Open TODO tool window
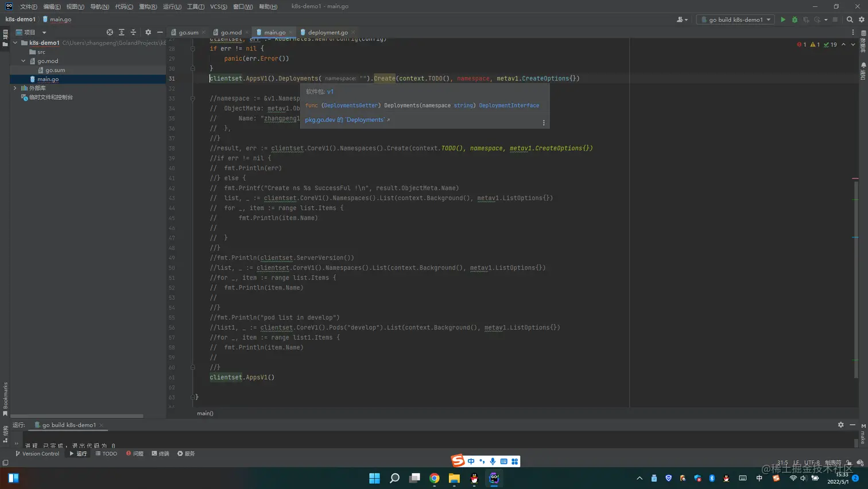Image resolution: width=868 pixels, height=489 pixels. pos(106,453)
